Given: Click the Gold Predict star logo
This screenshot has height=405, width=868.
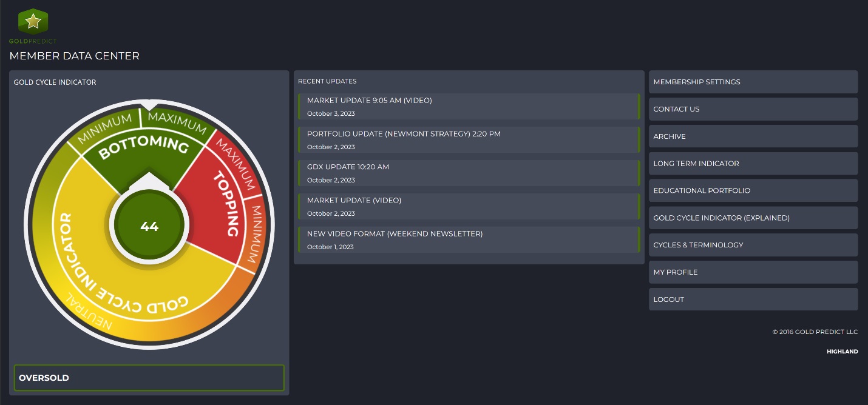Looking at the screenshot, I should pyautogui.click(x=33, y=22).
